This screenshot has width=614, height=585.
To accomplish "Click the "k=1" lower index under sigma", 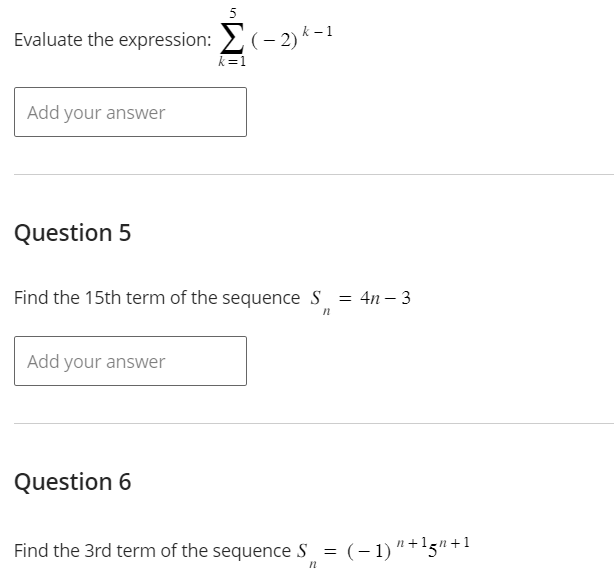I will click(232, 62).
